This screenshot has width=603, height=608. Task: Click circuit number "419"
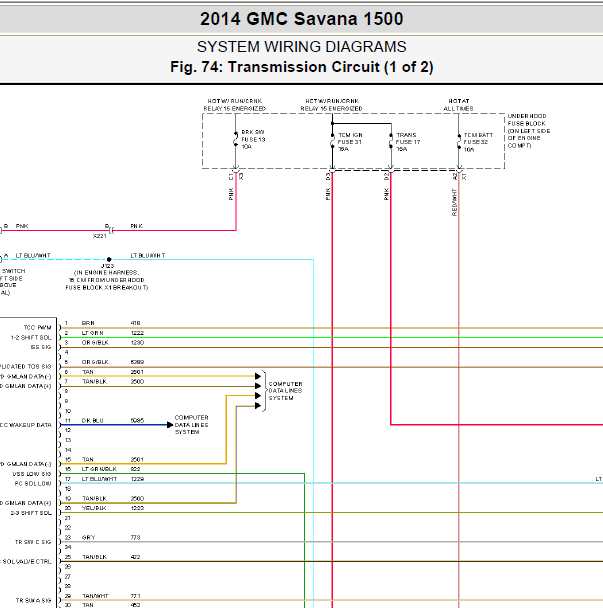coord(135,323)
